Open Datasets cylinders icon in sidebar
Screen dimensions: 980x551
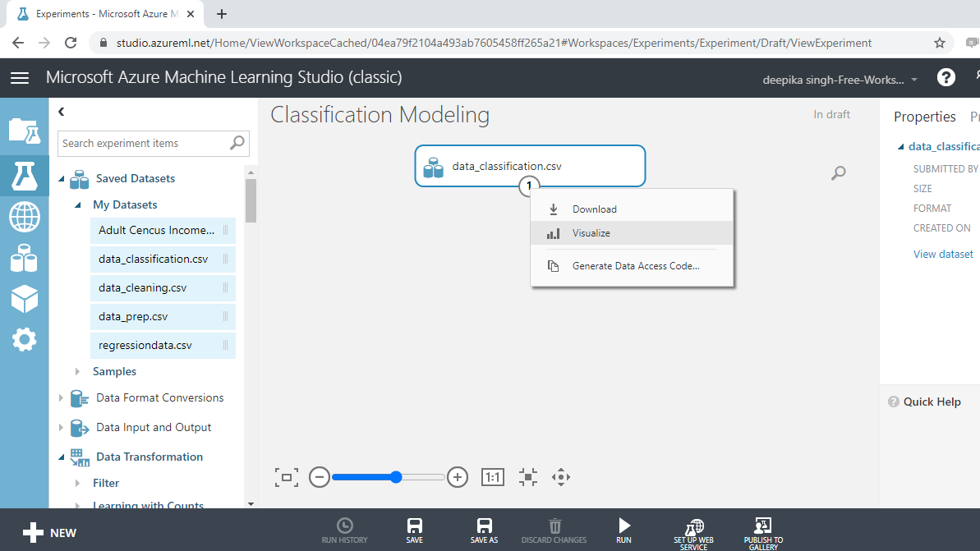click(x=25, y=258)
